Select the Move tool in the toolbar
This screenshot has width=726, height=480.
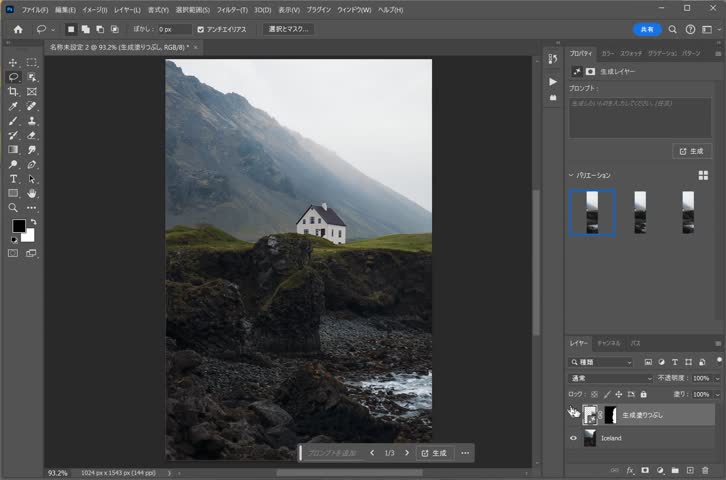pyautogui.click(x=13, y=62)
